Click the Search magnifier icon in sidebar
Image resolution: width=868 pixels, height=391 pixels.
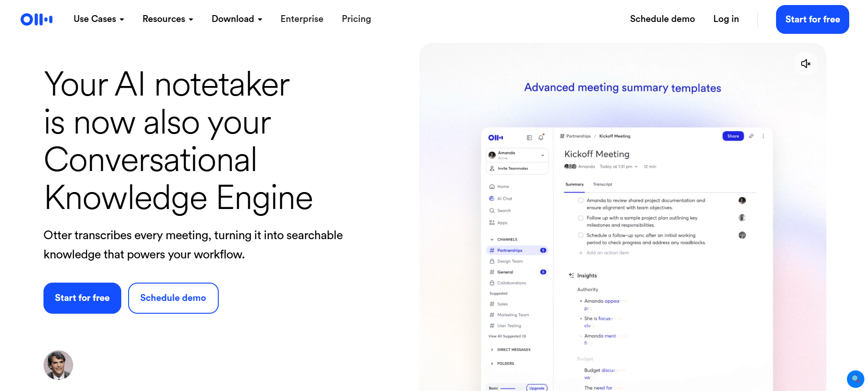(x=492, y=210)
